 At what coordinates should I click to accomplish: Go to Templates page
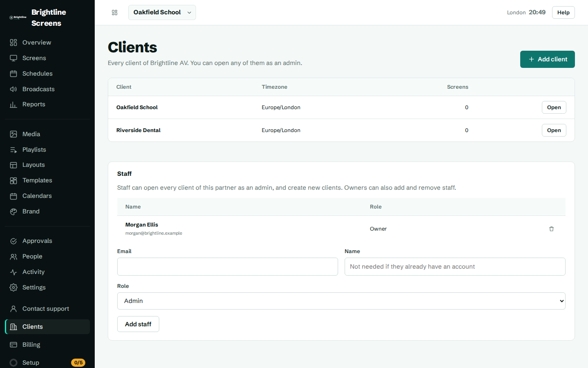coord(47,180)
